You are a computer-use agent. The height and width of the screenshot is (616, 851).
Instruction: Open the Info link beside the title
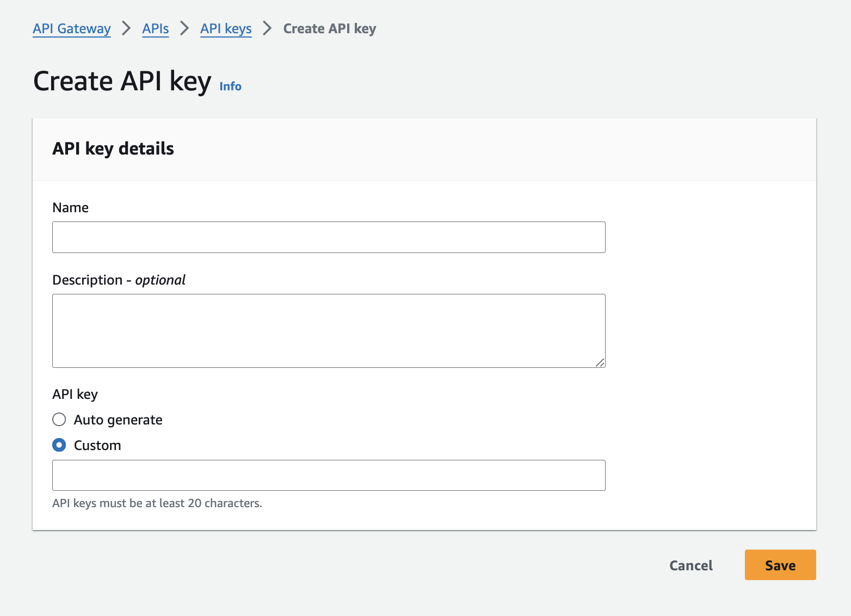tap(230, 87)
